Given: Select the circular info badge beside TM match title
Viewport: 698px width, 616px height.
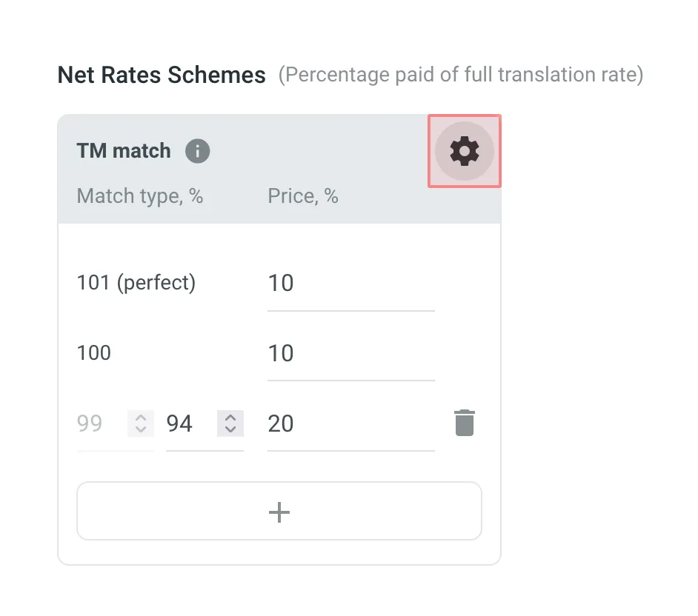Looking at the screenshot, I should [196, 151].
